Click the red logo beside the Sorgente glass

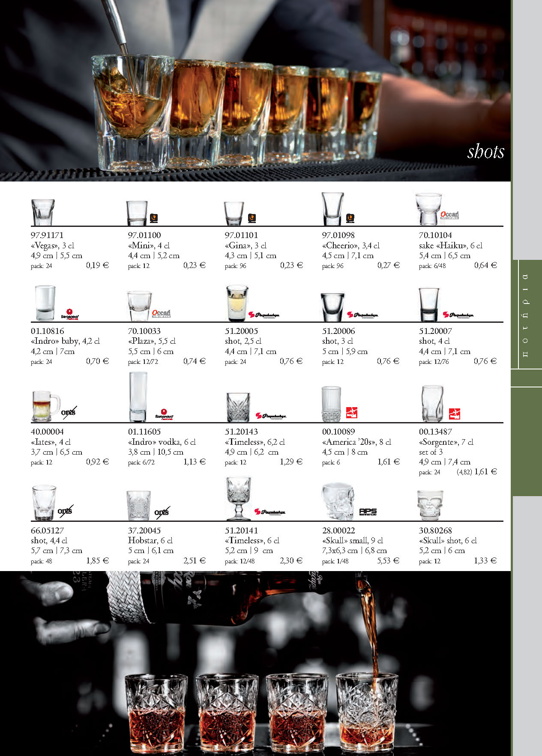pyautogui.click(x=454, y=414)
